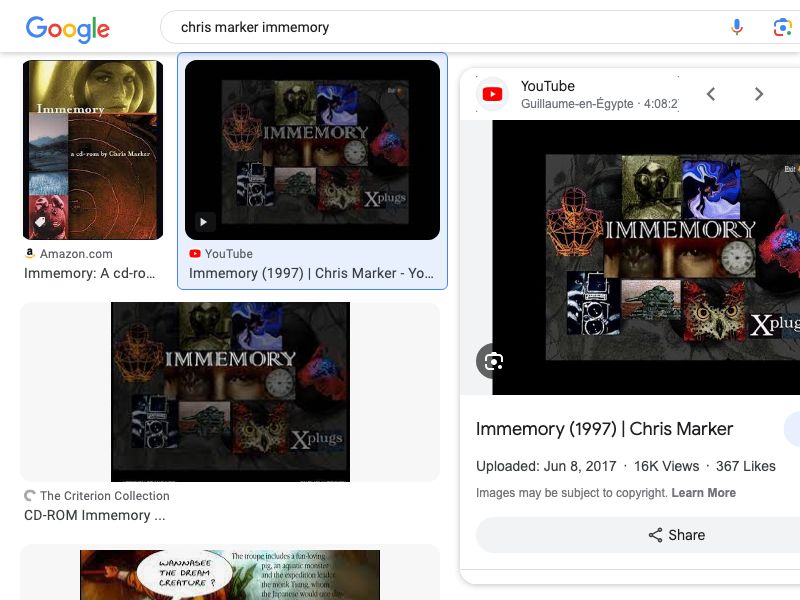
Task: Search inside image with Lens button
Action: click(x=493, y=361)
